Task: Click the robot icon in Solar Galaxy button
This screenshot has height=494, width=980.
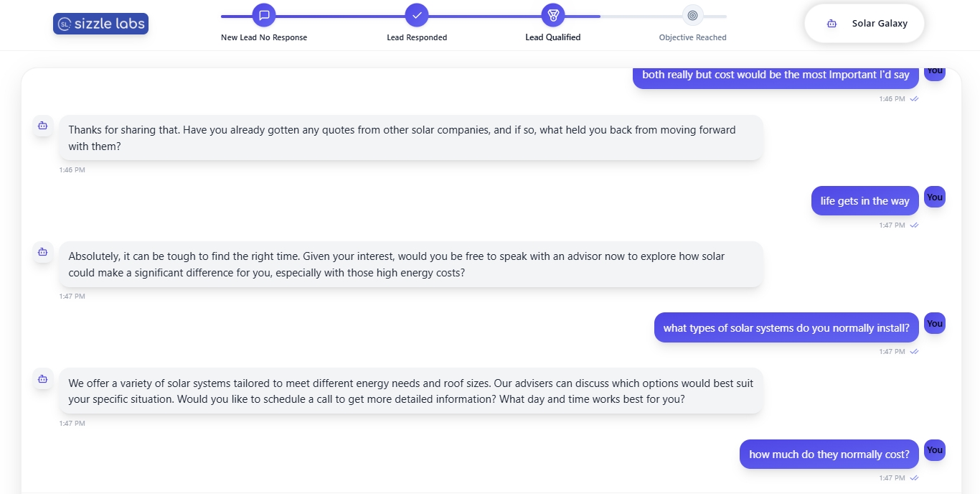Action: [831, 24]
